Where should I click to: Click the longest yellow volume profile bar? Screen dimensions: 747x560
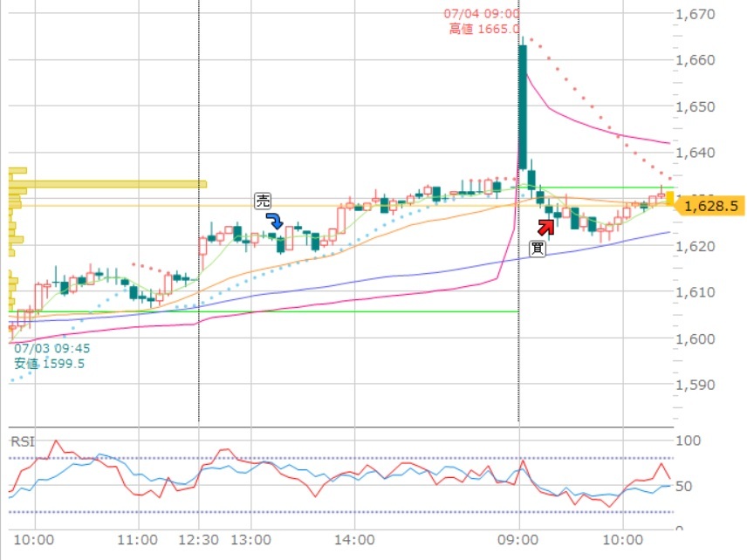[107, 184]
